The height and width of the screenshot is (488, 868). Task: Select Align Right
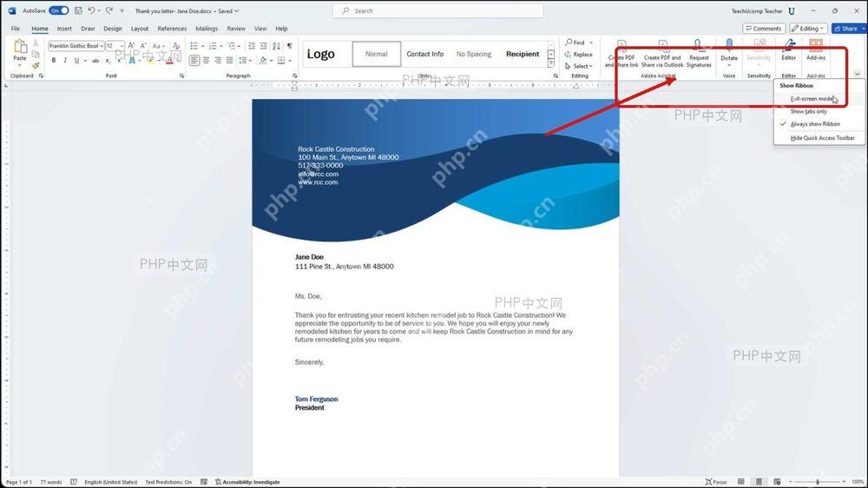[x=218, y=61]
